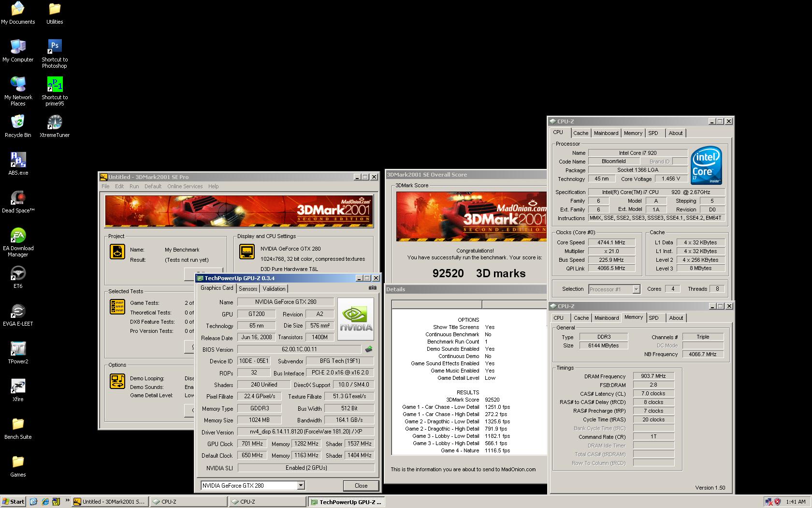Select the EVGA E-LEET desktop icon
812x508 pixels.
[x=18, y=315]
